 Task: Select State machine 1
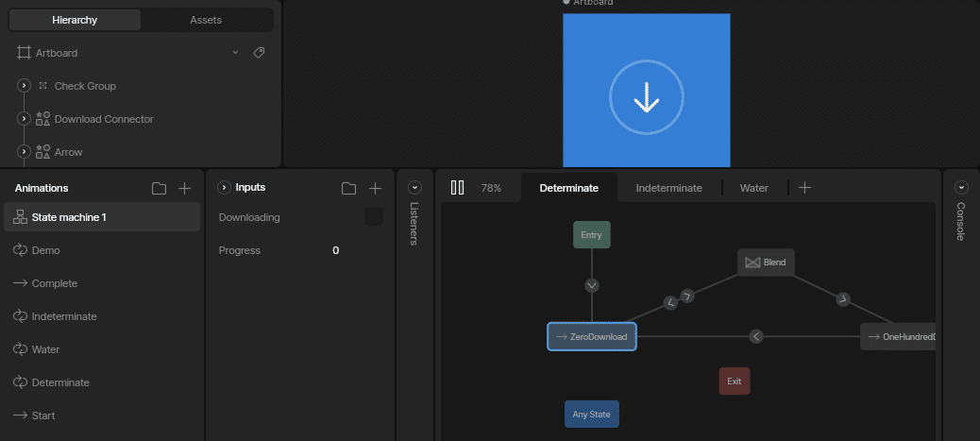[102, 217]
